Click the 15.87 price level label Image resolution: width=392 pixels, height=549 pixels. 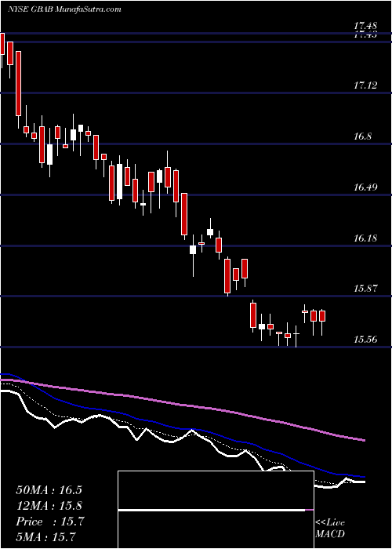click(365, 289)
